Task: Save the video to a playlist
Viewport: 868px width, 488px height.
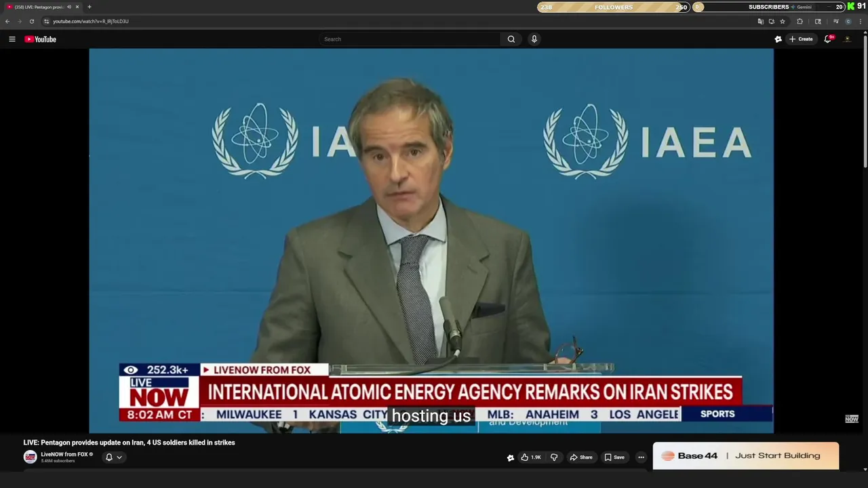Action: 614,457
